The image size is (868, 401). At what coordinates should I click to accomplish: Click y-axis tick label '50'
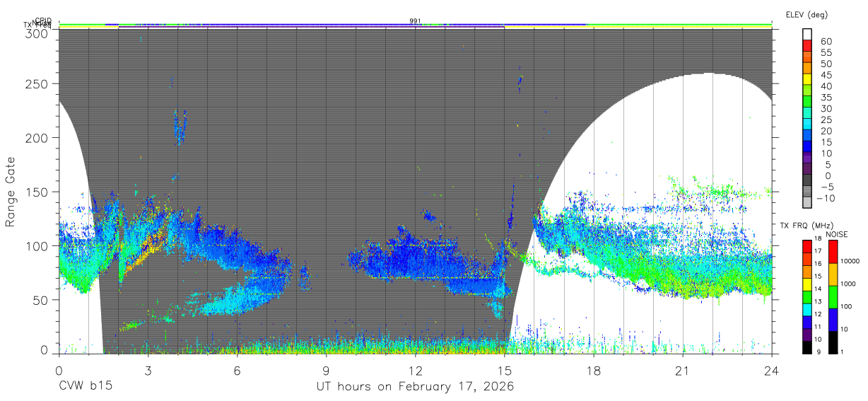click(x=40, y=300)
